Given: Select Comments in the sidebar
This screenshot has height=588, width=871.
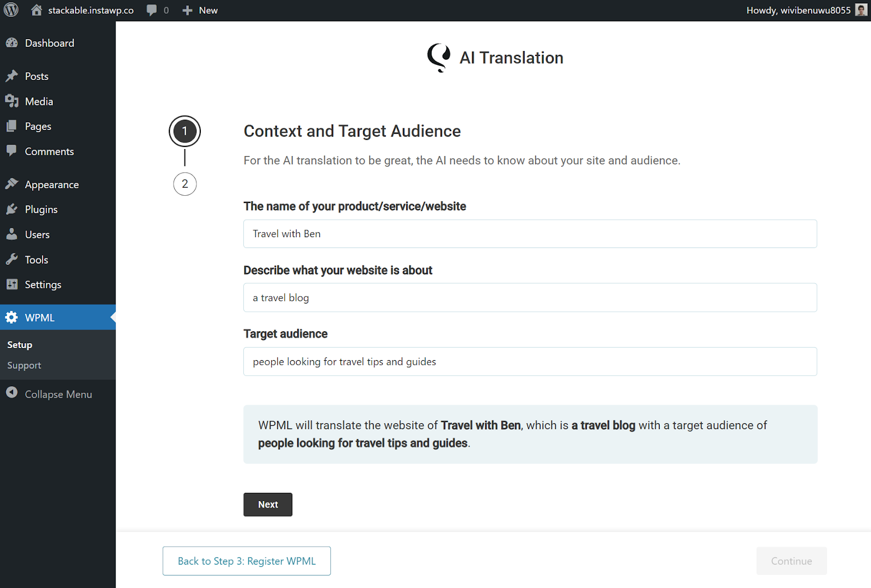Looking at the screenshot, I should tap(58, 151).
